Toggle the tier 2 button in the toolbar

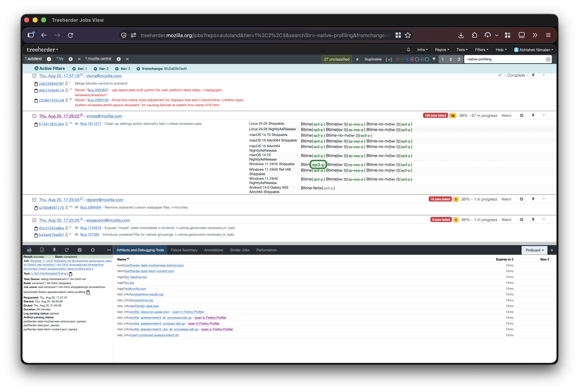(451, 59)
